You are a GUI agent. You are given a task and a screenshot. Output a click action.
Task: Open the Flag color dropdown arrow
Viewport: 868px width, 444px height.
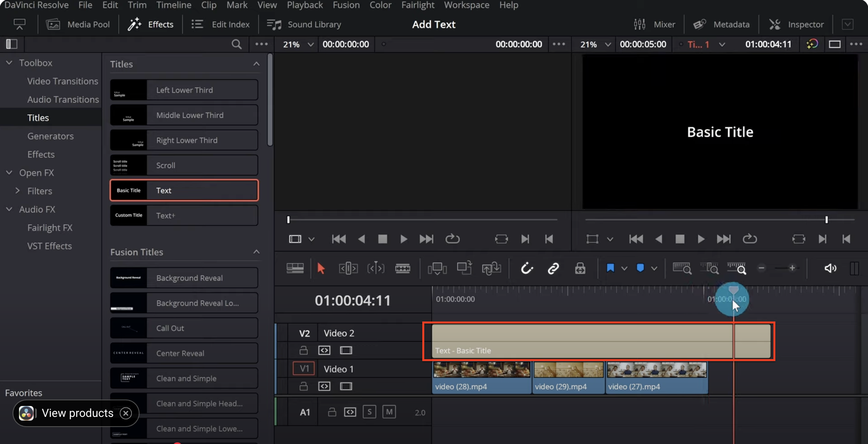click(x=624, y=268)
